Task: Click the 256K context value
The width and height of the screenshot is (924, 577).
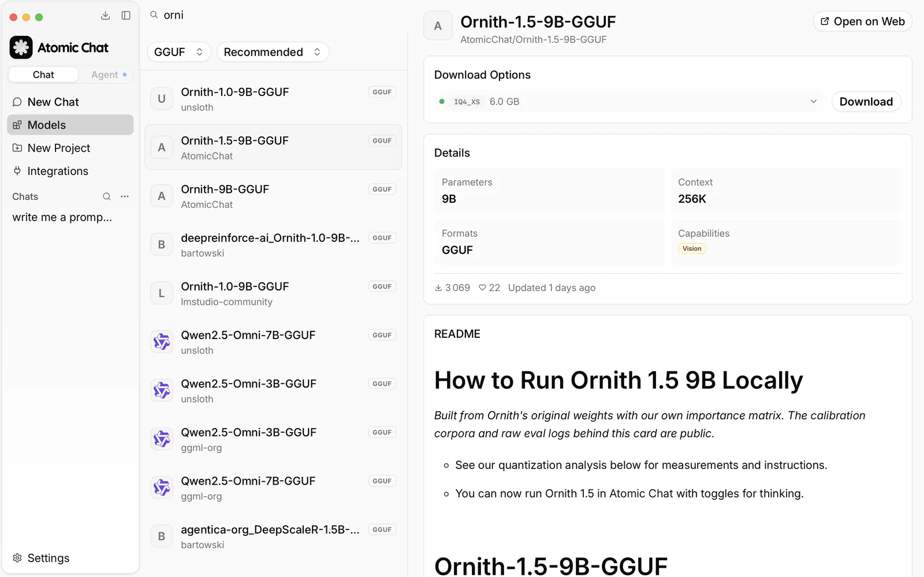Action: [692, 199]
